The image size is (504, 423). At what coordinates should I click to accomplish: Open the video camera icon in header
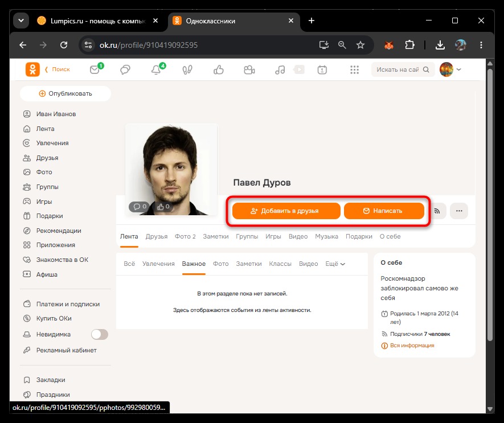pyautogui.click(x=249, y=69)
